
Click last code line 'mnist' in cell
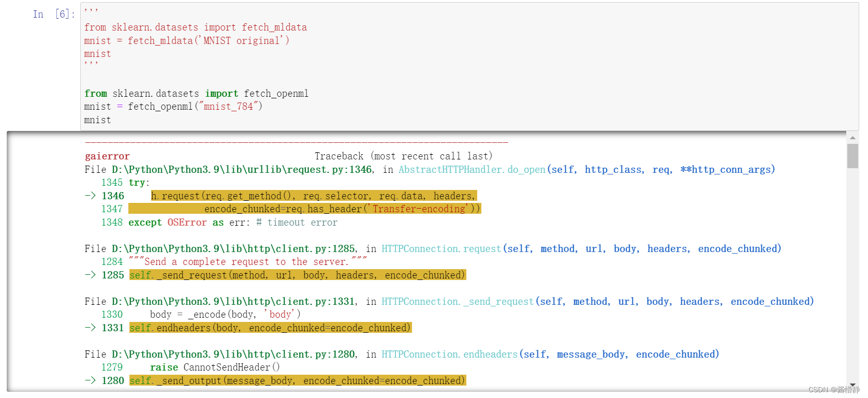pyautogui.click(x=98, y=120)
